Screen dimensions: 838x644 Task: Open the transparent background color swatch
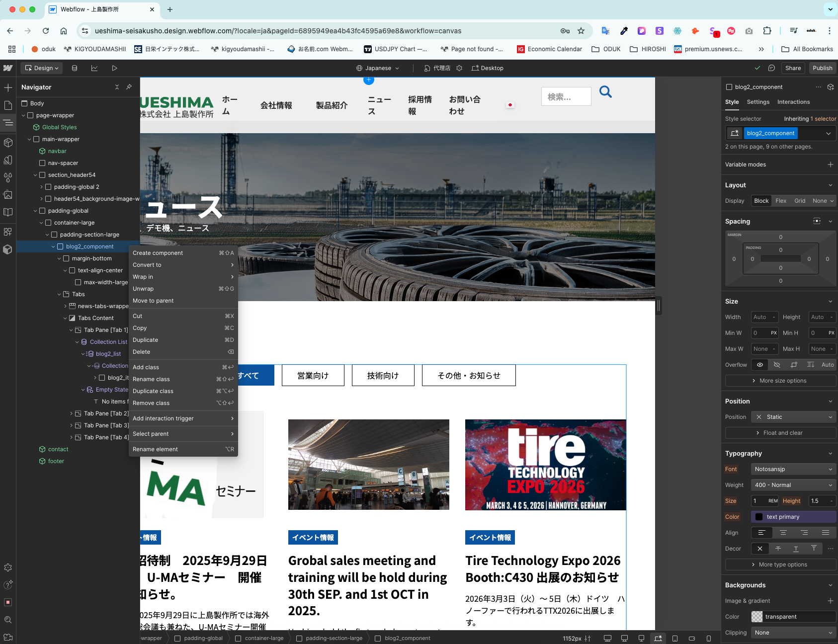(757, 617)
